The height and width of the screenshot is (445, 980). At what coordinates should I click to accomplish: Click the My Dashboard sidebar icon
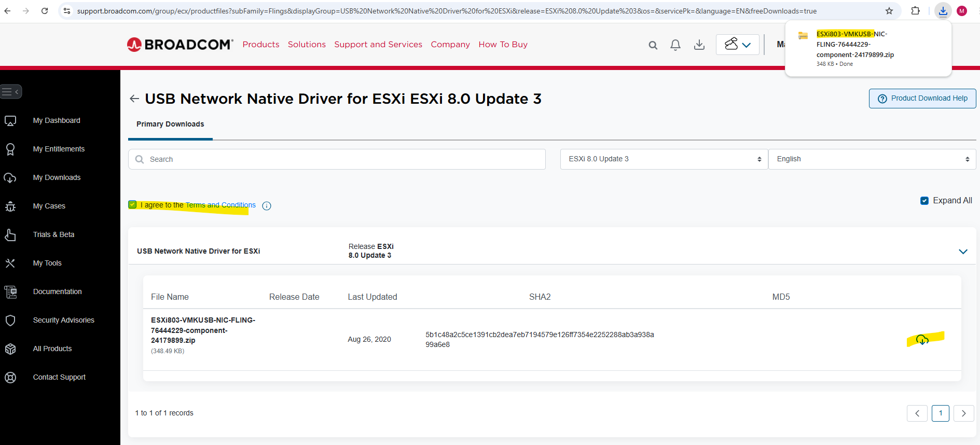[x=10, y=121]
